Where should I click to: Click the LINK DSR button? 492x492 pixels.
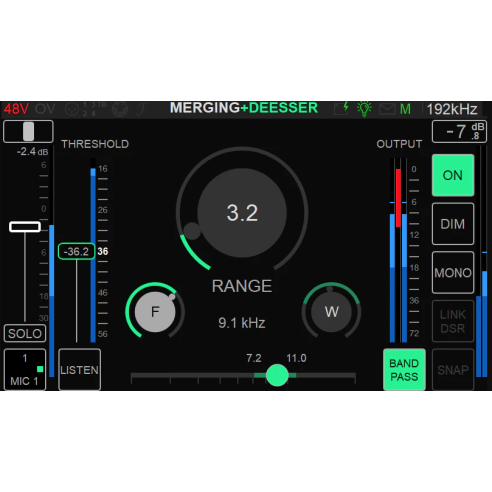click(x=453, y=321)
